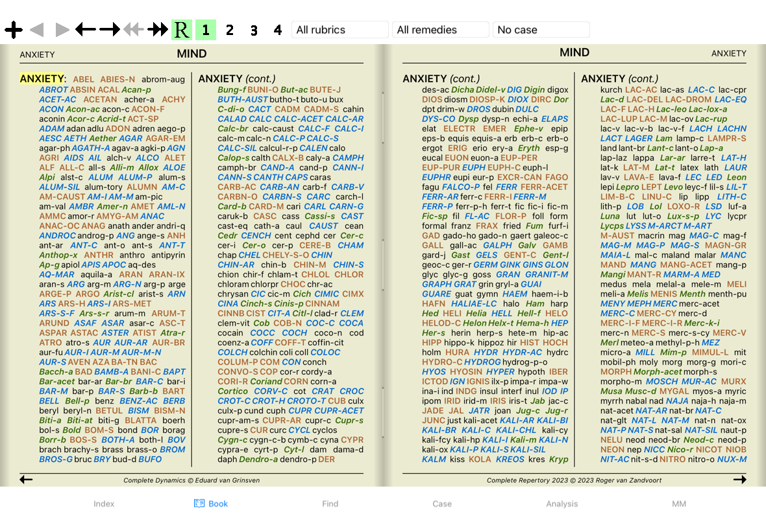Click remedy NAJA in last column
Screen dimensions: 766x532
coord(677,401)
